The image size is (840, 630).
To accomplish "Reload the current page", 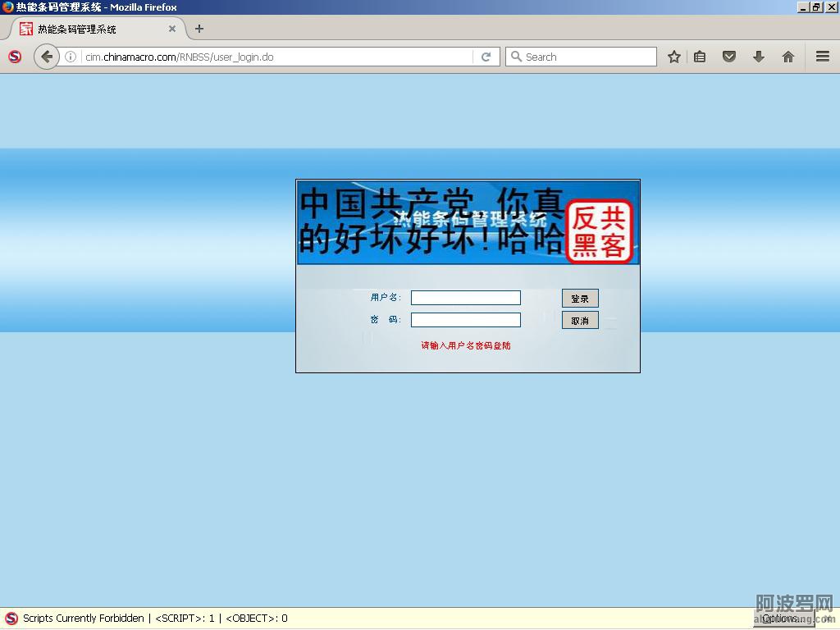I will pos(486,57).
